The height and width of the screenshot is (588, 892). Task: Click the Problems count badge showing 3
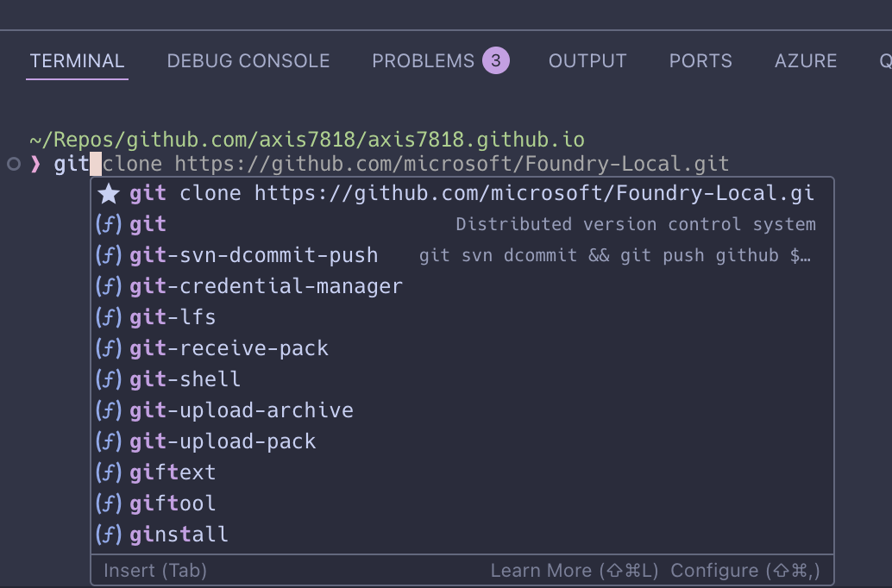tap(498, 59)
